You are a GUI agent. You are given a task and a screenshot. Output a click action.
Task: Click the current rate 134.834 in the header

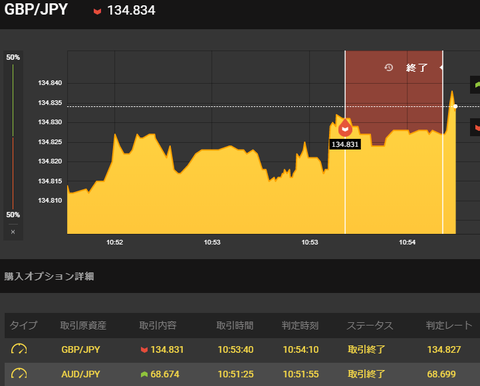131,10
